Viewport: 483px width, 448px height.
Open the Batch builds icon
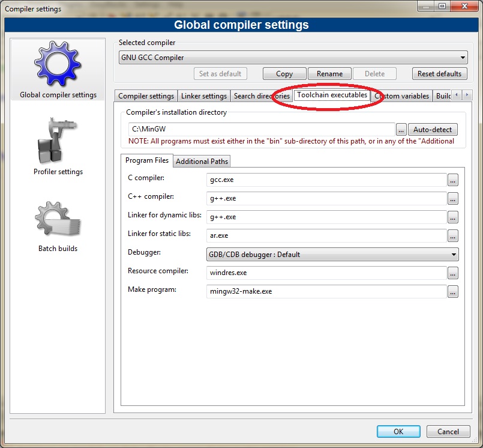[x=58, y=219]
